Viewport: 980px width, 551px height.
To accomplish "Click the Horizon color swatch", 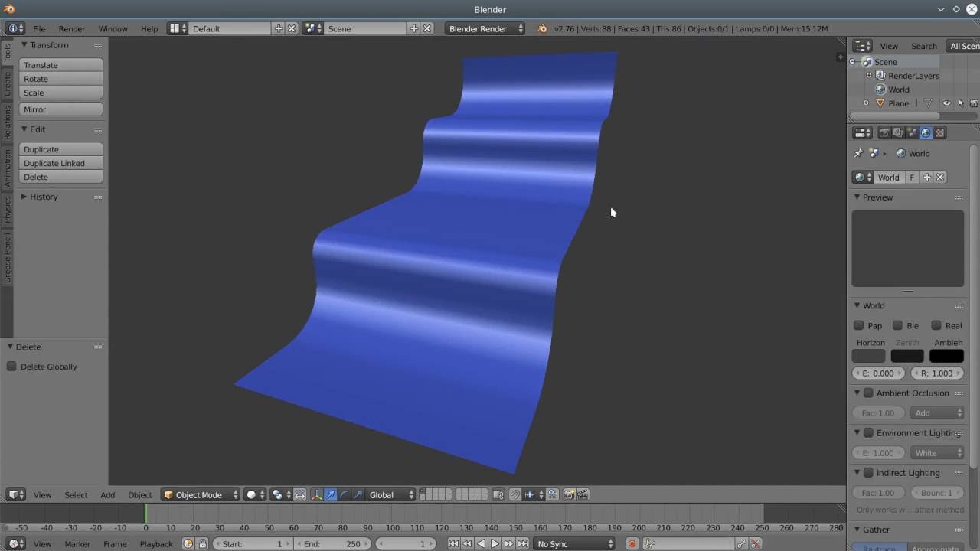I will pos(870,355).
